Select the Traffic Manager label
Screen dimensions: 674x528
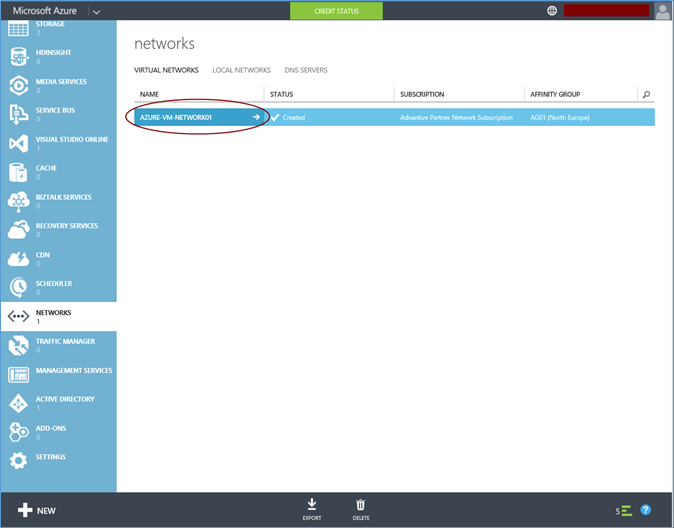[65, 341]
